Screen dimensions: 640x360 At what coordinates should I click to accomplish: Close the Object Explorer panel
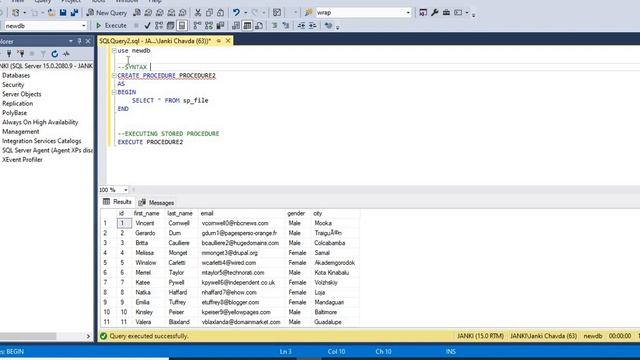pyautogui.click(x=88, y=41)
